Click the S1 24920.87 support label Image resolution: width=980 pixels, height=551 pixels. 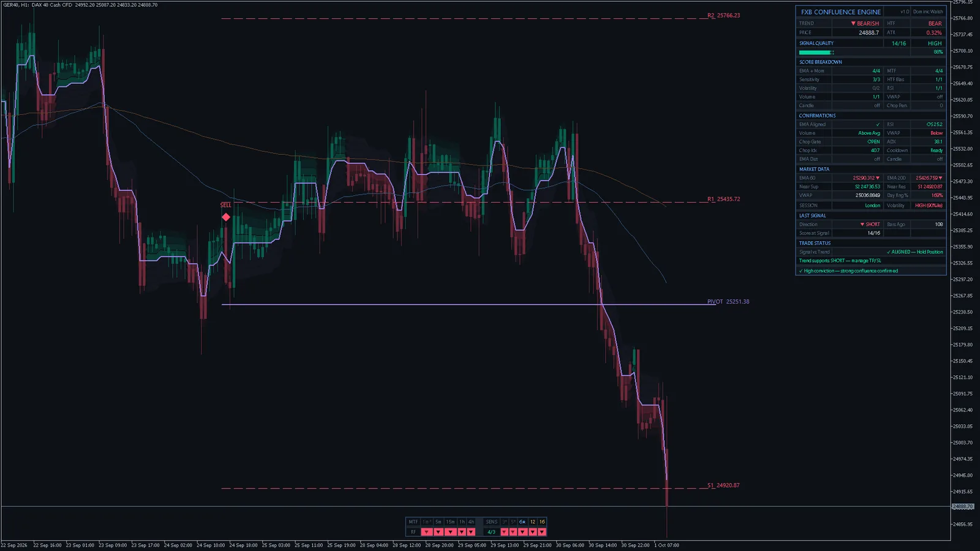[x=723, y=485]
